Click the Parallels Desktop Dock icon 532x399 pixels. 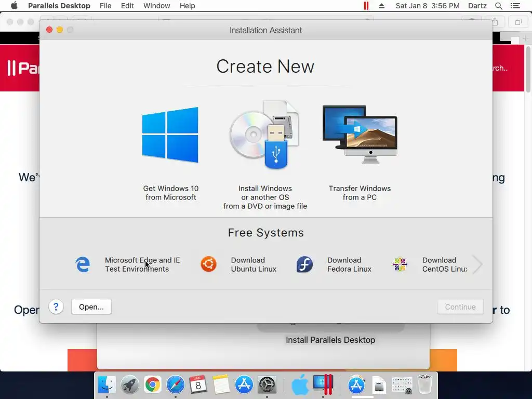pyautogui.click(x=323, y=385)
